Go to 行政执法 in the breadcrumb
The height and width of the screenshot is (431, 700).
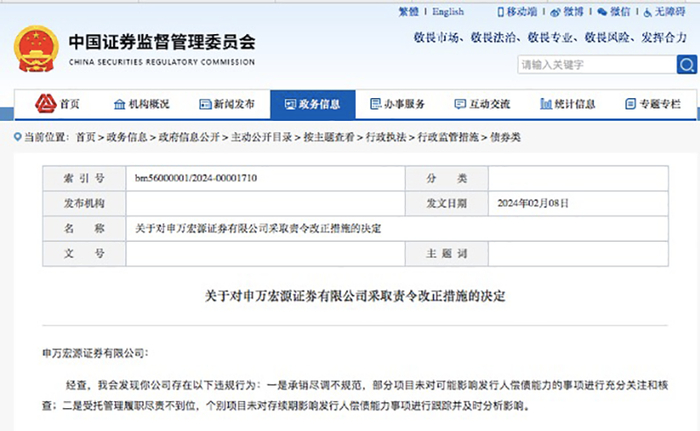point(386,137)
